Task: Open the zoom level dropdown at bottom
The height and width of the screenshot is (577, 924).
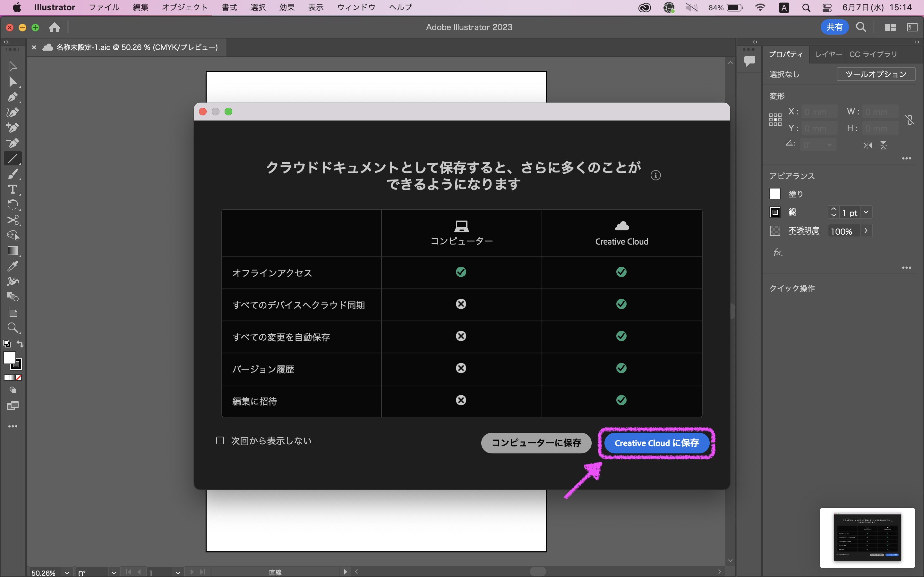Action: [67, 573]
